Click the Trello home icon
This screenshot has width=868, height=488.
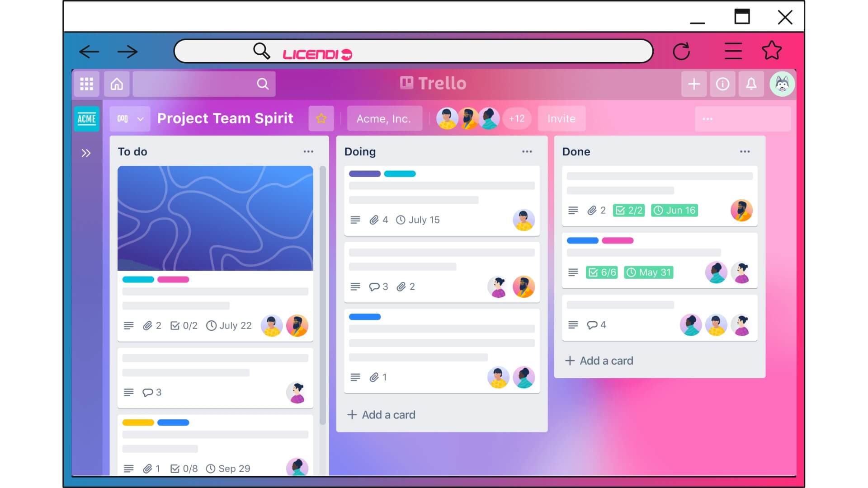pyautogui.click(x=117, y=84)
